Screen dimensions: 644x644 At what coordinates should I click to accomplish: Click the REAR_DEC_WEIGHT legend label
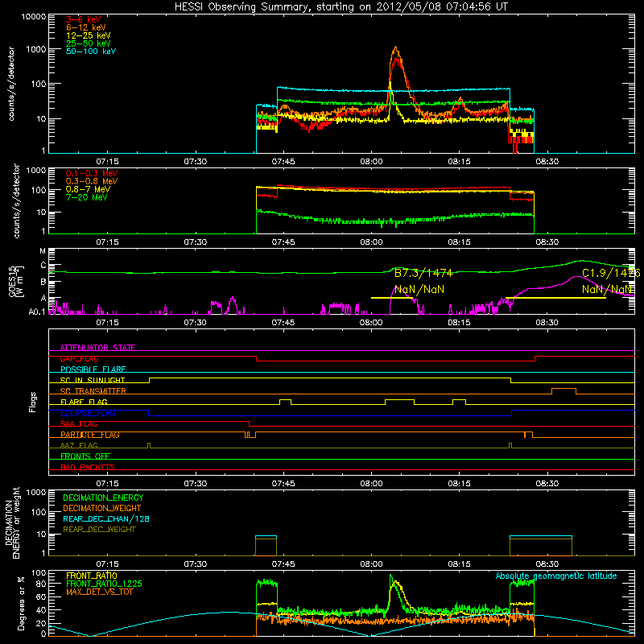99,530
